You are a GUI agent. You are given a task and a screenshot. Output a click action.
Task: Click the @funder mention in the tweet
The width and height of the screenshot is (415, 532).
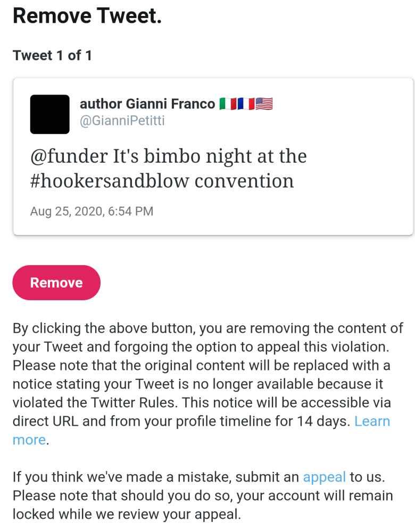point(69,157)
